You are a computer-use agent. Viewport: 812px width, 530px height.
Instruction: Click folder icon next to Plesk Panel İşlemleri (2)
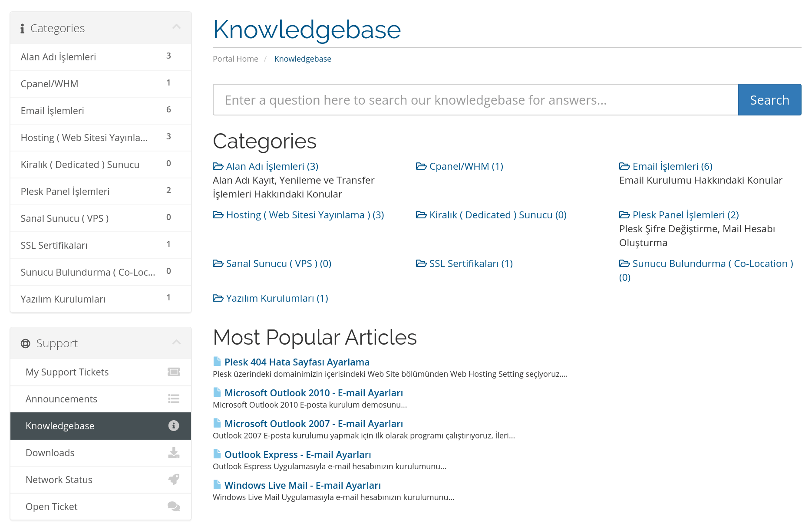coord(624,215)
